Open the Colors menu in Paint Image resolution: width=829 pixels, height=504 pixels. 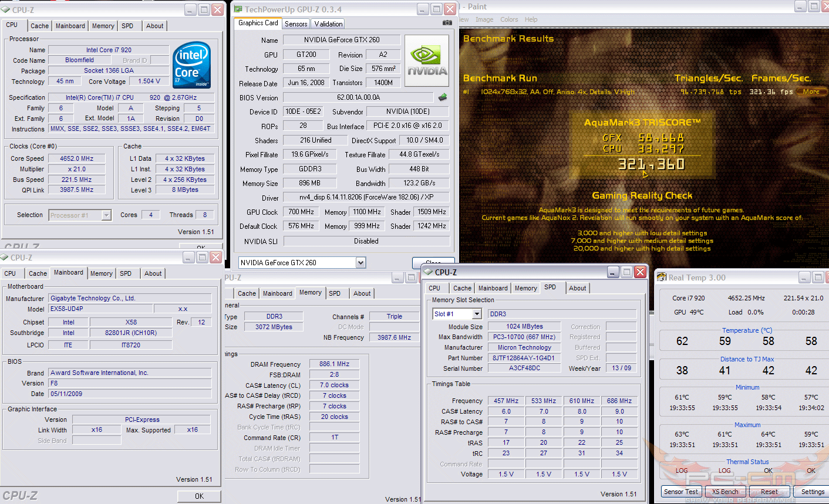click(x=509, y=19)
